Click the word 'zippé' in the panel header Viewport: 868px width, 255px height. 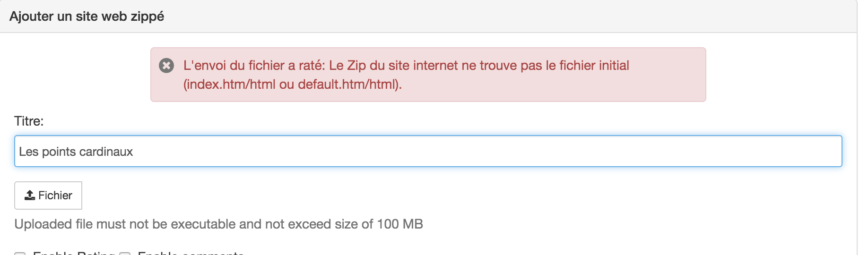(x=148, y=17)
